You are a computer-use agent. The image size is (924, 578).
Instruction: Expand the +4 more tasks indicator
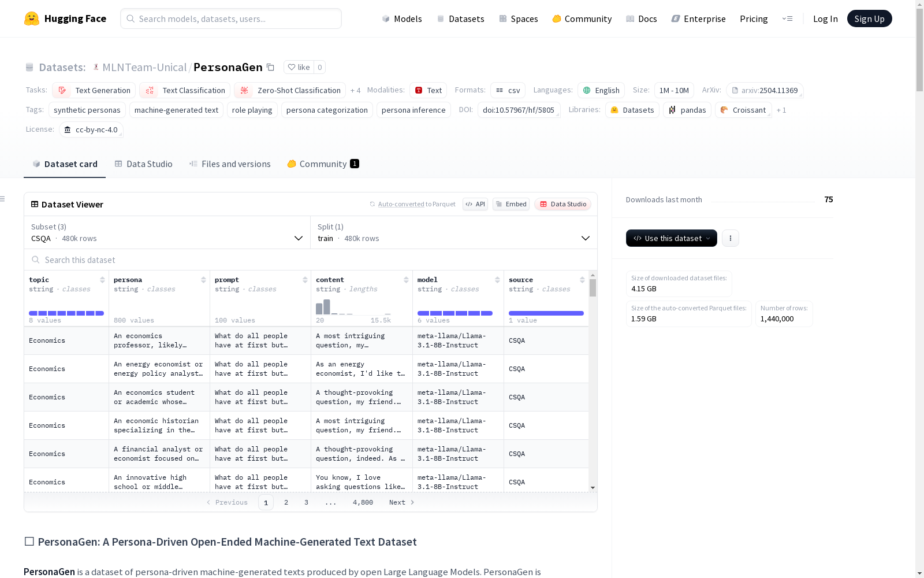click(x=355, y=90)
